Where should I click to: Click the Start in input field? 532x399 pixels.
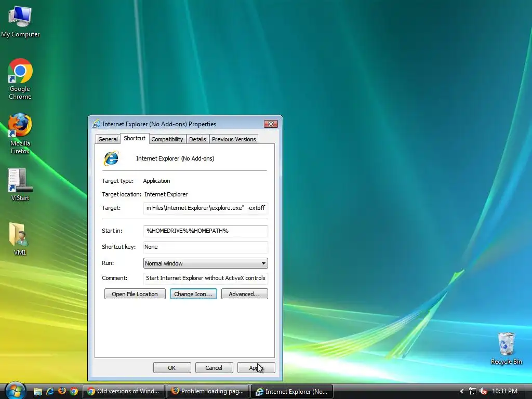[206, 231]
